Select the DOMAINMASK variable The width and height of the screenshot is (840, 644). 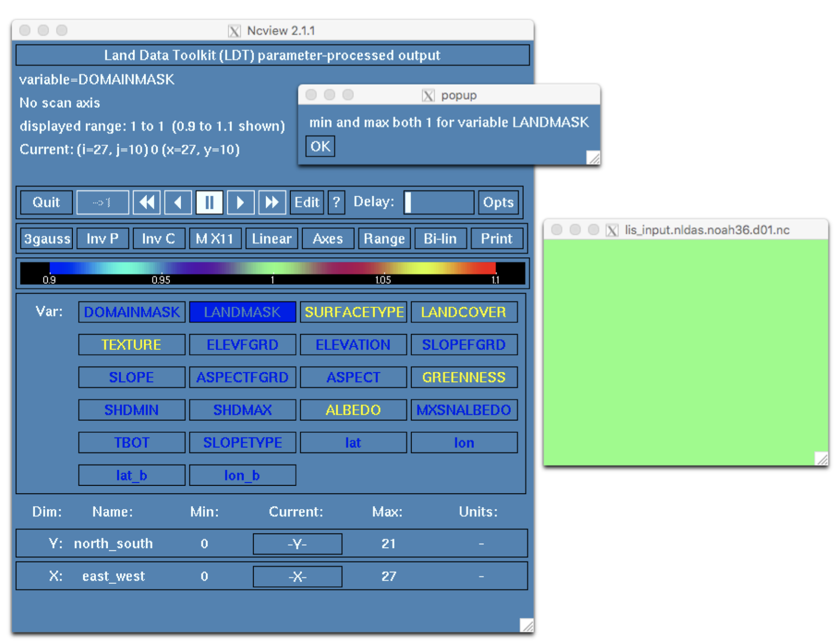(132, 312)
